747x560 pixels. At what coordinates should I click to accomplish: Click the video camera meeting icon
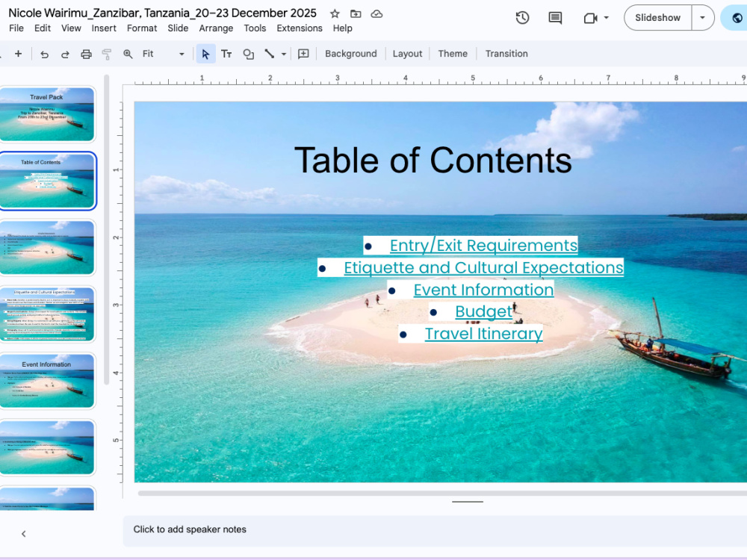click(x=590, y=18)
